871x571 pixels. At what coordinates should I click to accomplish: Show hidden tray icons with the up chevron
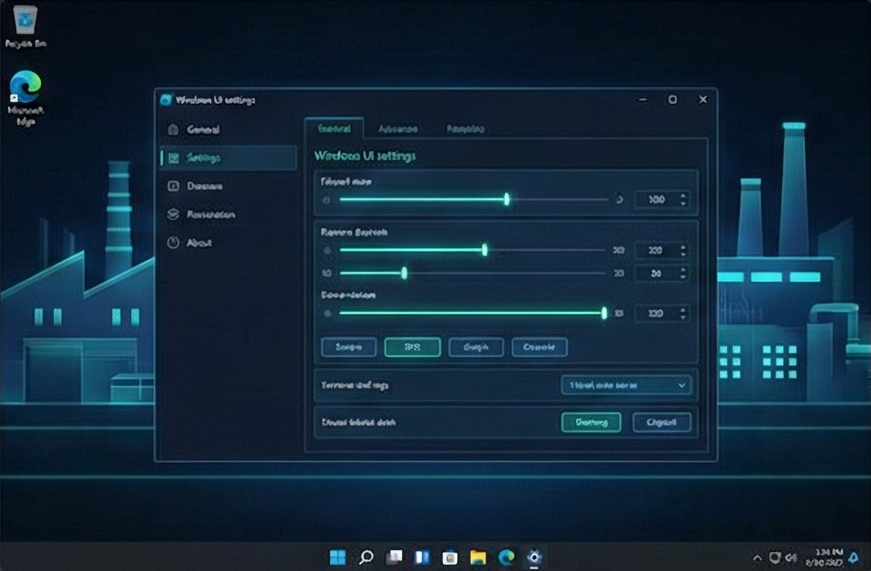[x=757, y=558]
